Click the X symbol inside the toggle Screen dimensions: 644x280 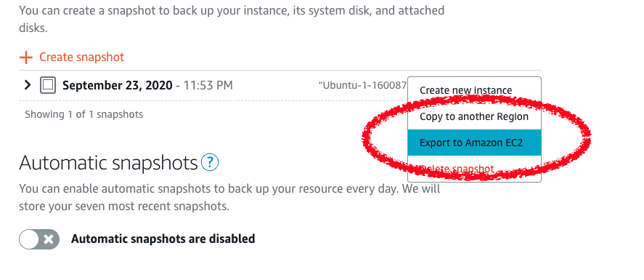point(49,239)
